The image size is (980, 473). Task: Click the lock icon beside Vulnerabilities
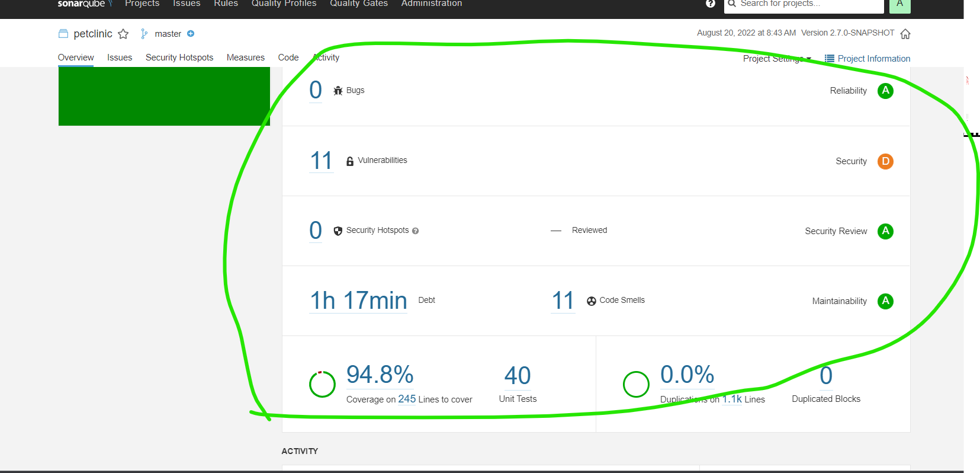(350, 161)
